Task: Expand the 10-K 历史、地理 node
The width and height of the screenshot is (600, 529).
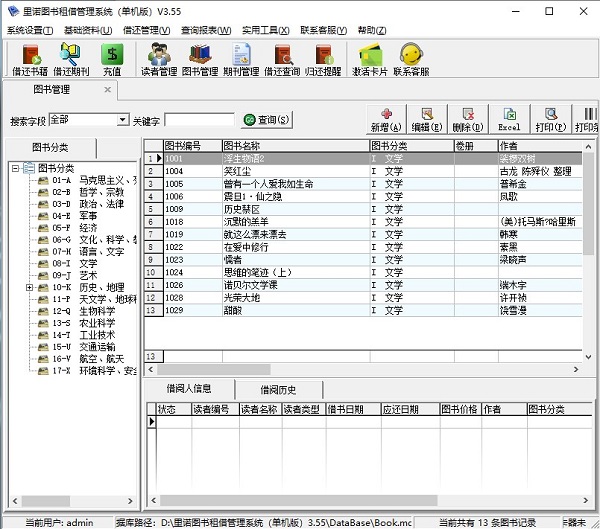Action: (x=29, y=287)
